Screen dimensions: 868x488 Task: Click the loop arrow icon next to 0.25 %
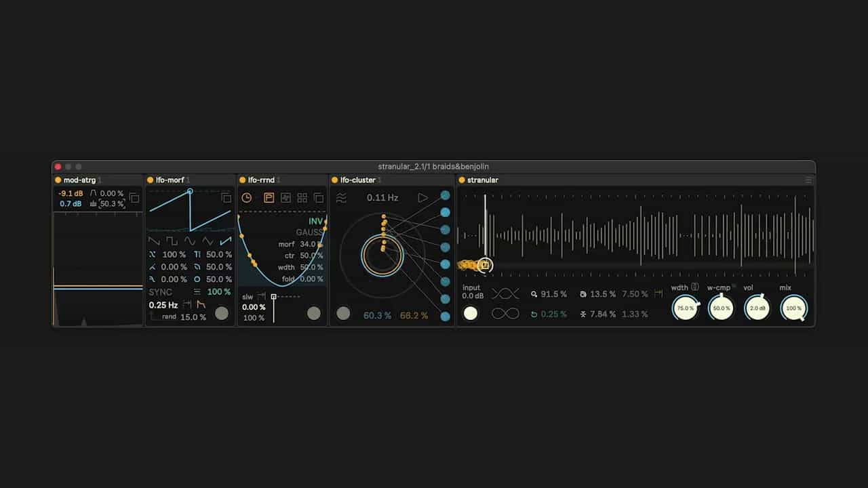click(x=534, y=314)
